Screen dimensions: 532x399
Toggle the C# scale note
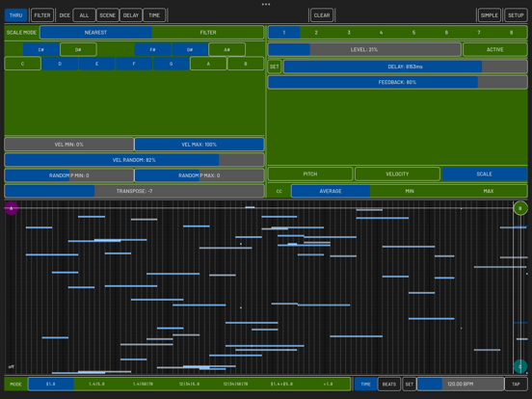tap(41, 49)
